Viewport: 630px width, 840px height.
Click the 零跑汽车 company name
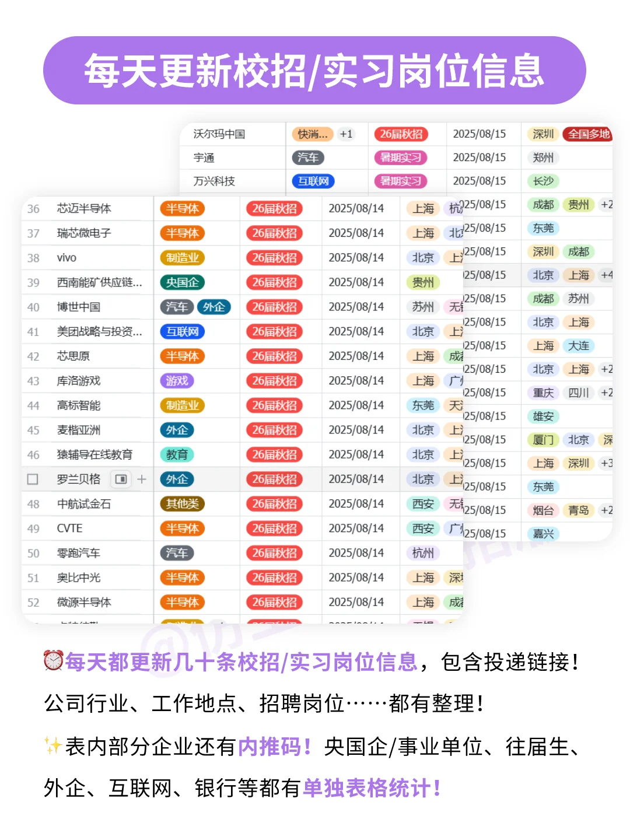[x=79, y=553]
